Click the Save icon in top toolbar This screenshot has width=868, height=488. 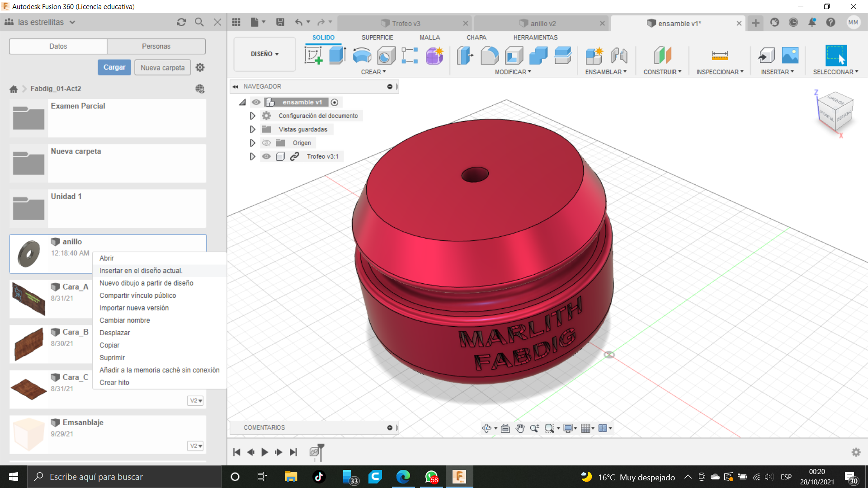[x=280, y=22]
